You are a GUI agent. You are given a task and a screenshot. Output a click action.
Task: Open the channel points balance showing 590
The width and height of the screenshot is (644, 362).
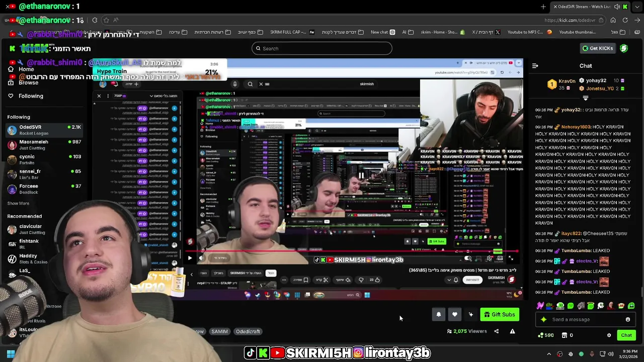tap(546, 335)
